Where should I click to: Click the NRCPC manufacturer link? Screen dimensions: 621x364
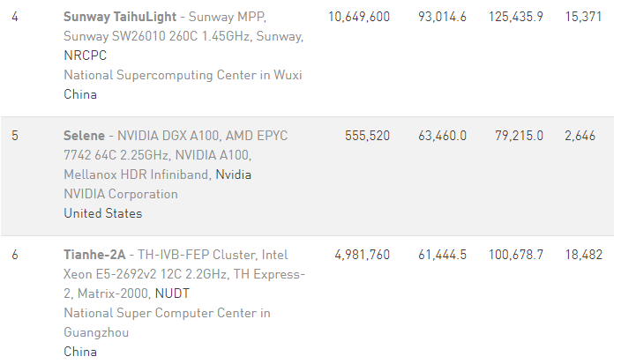[x=86, y=56]
